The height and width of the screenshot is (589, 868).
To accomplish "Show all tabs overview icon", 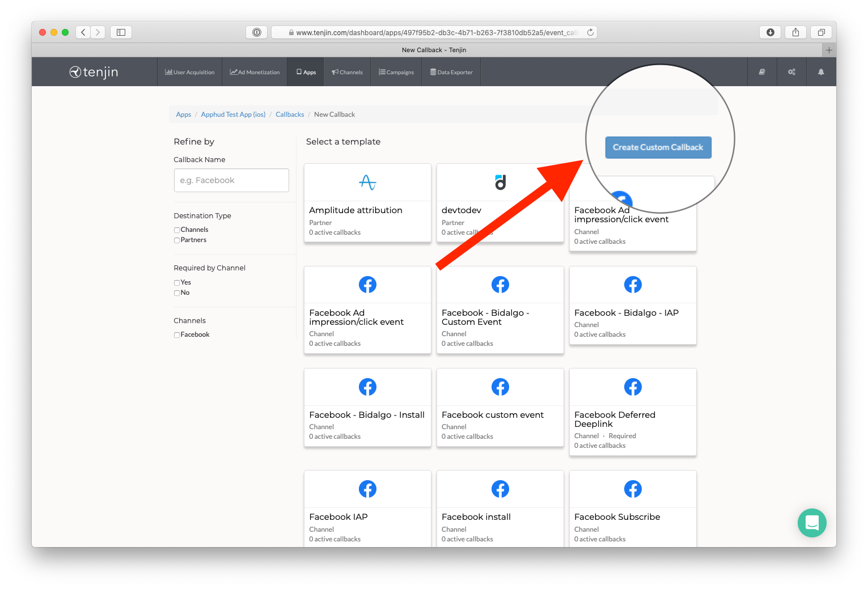I will click(x=821, y=32).
